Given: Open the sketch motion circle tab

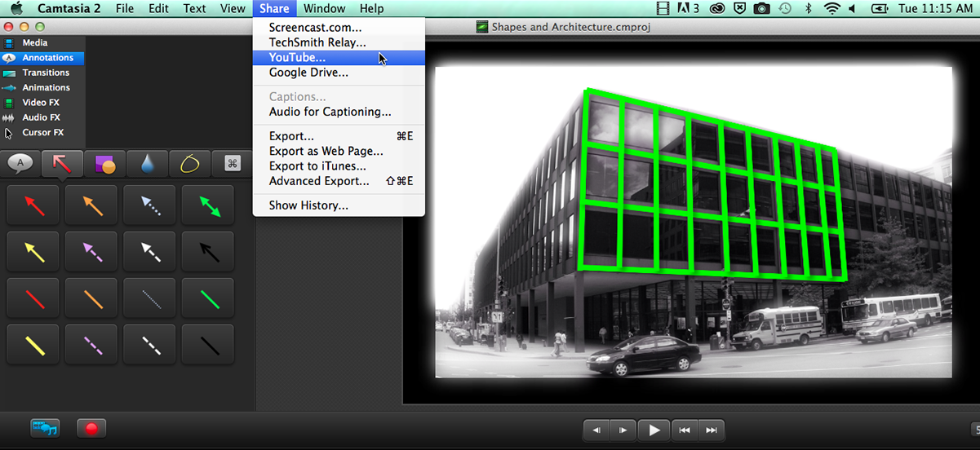Looking at the screenshot, I should [189, 164].
